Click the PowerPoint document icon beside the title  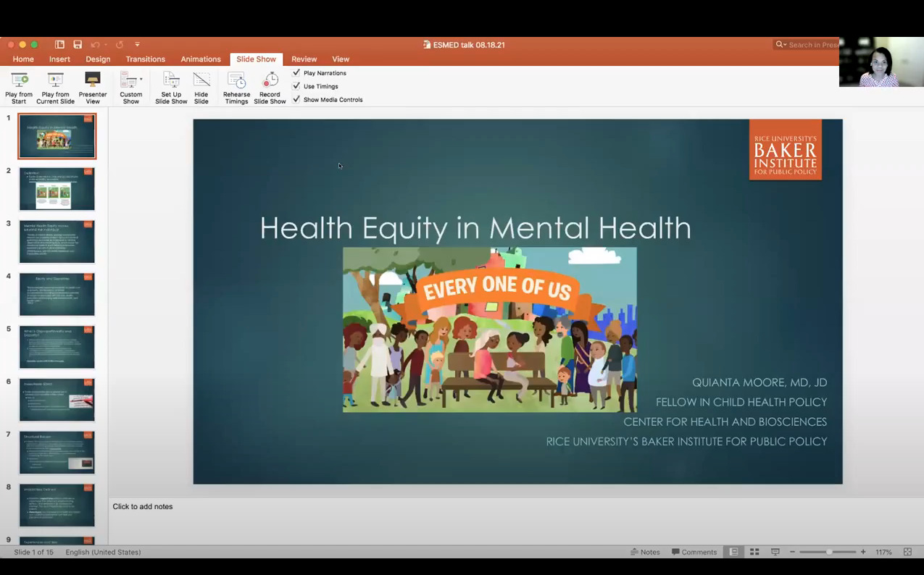click(427, 45)
